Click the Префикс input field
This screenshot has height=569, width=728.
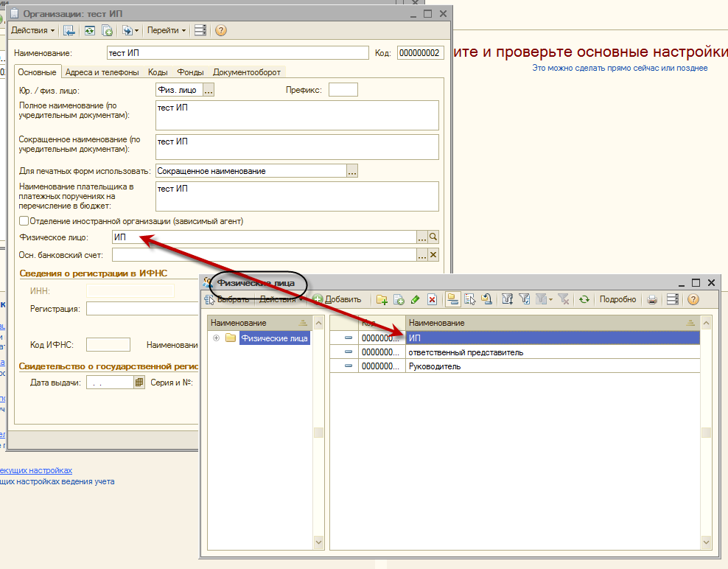pyautogui.click(x=343, y=90)
